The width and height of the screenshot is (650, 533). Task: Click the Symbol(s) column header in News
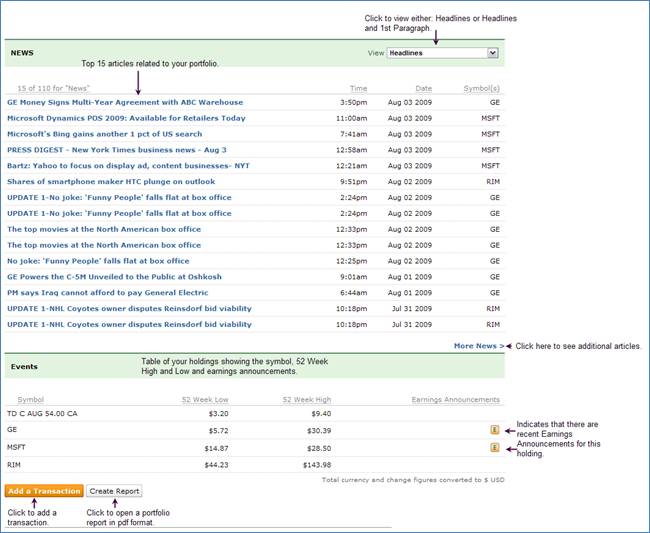[482, 88]
